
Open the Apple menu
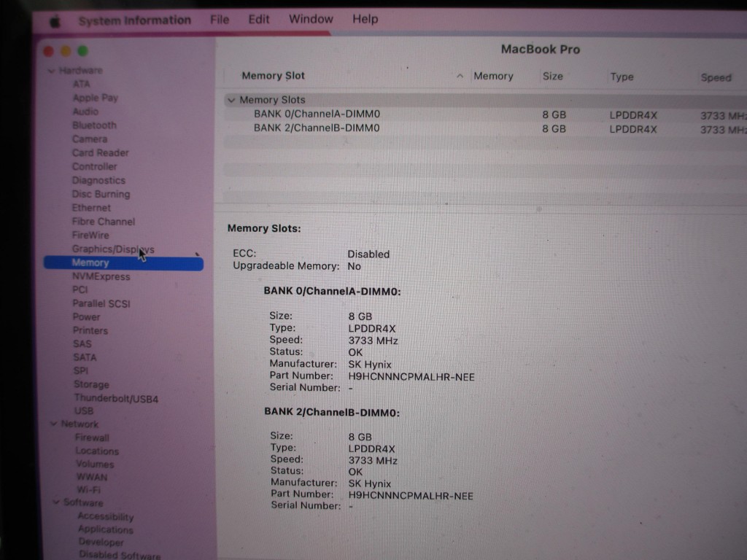click(x=55, y=21)
